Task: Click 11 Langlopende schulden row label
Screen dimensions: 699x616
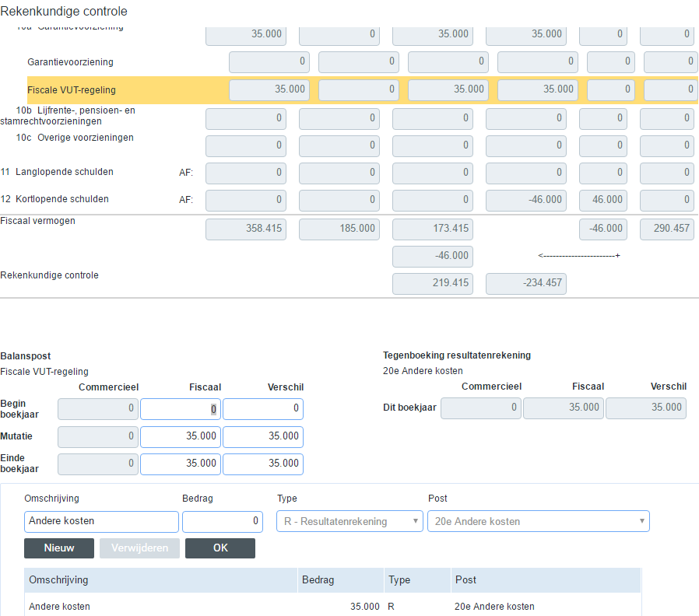Action: (x=57, y=172)
